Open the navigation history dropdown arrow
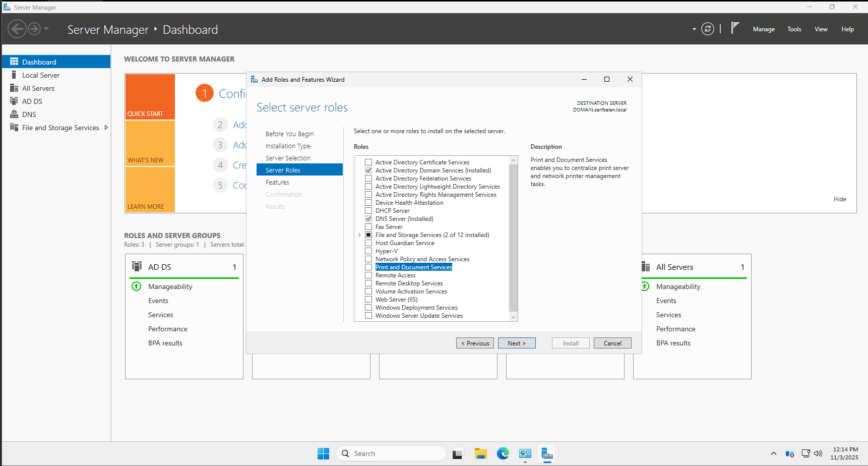Image resolution: width=868 pixels, height=466 pixels. coord(46,29)
